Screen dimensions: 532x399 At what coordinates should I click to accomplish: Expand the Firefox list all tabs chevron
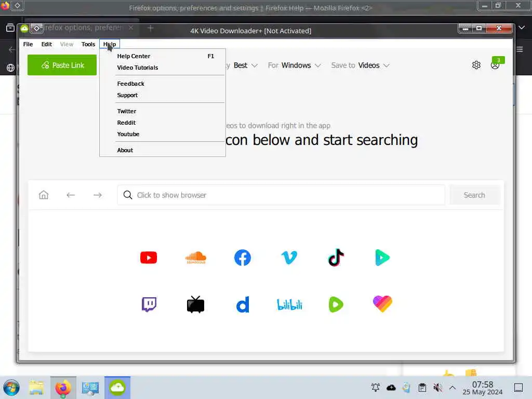pyautogui.click(x=522, y=28)
